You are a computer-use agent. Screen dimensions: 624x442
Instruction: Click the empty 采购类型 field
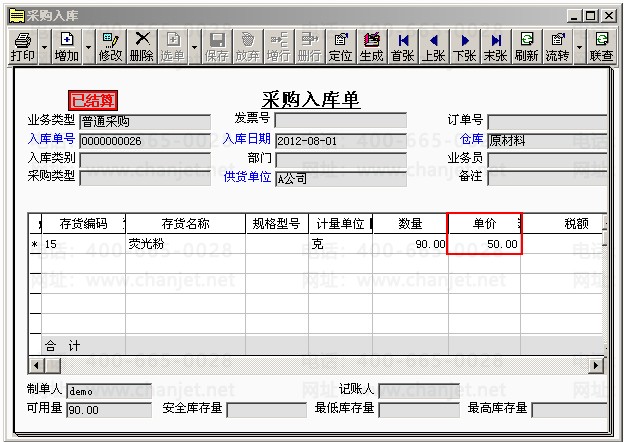coord(145,177)
